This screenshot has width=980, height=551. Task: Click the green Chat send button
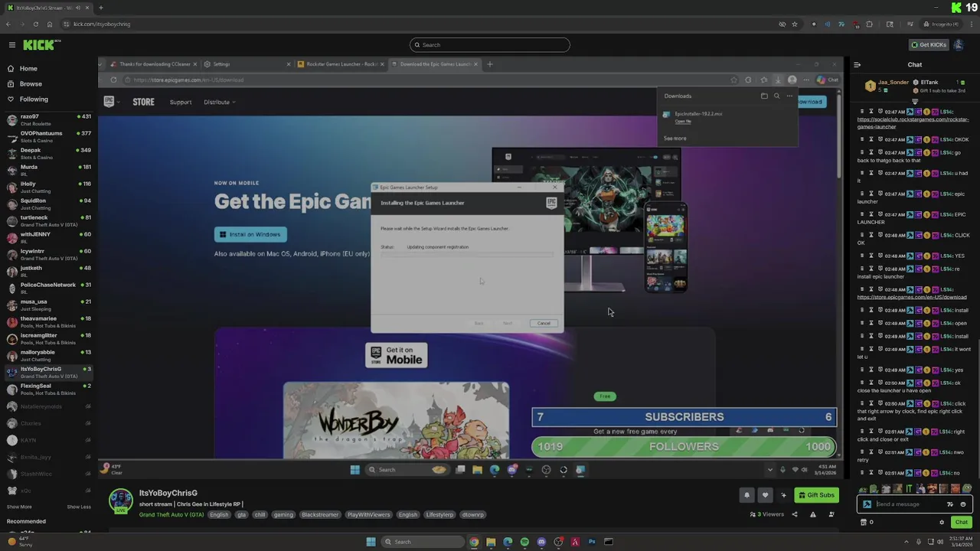(x=961, y=522)
